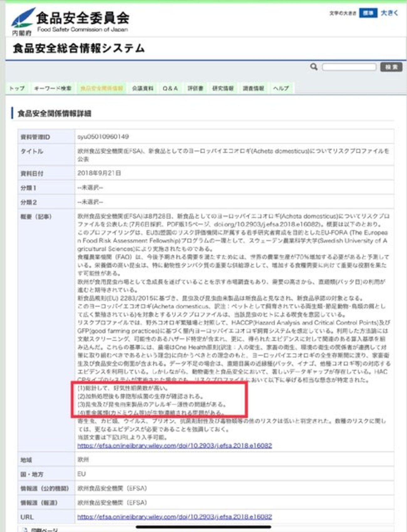Click the 欧州 value in the 地域 row

(x=83, y=460)
